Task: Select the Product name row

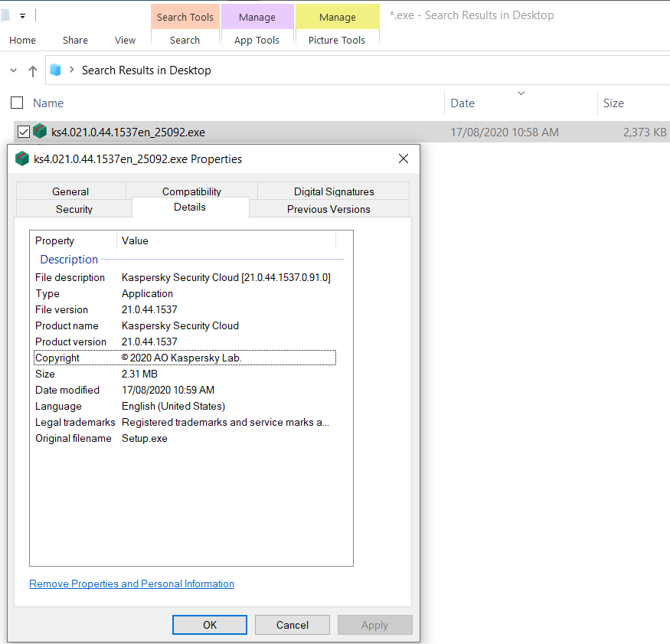Action: pos(185,325)
